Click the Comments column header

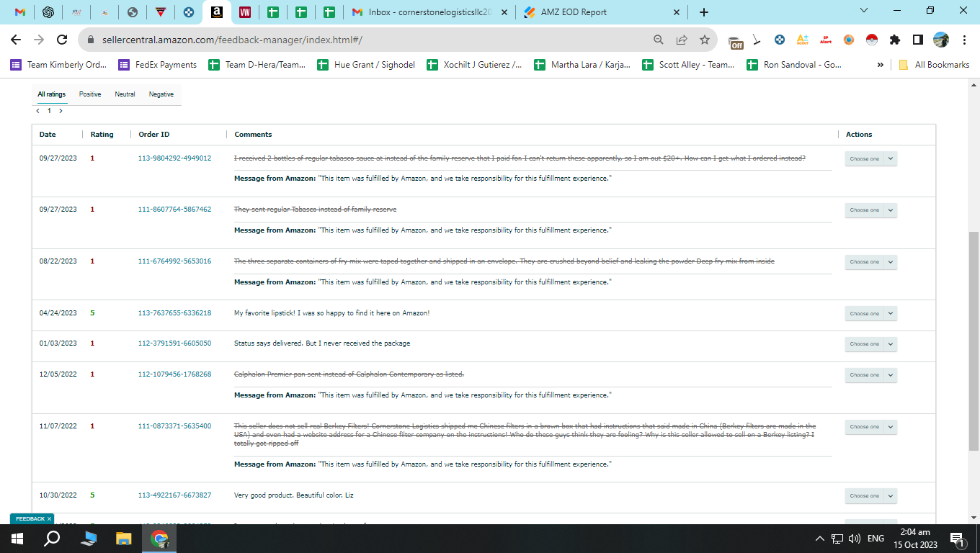pyautogui.click(x=253, y=135)
